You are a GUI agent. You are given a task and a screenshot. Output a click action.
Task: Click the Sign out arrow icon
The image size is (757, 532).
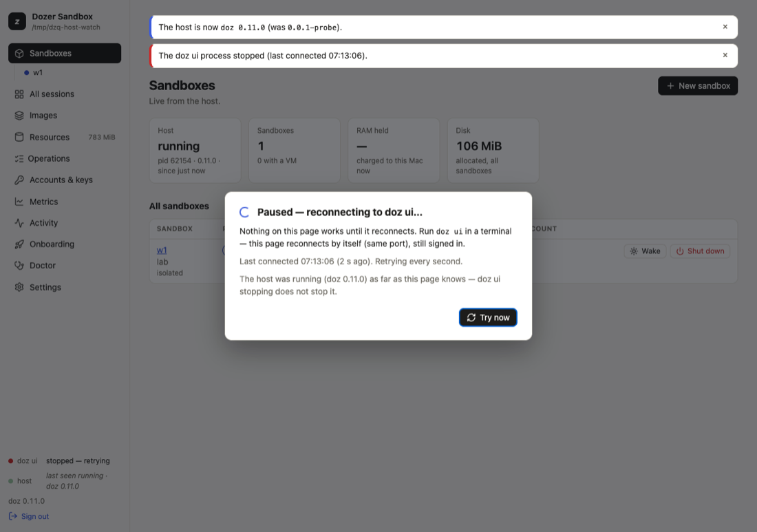(13, 516)
